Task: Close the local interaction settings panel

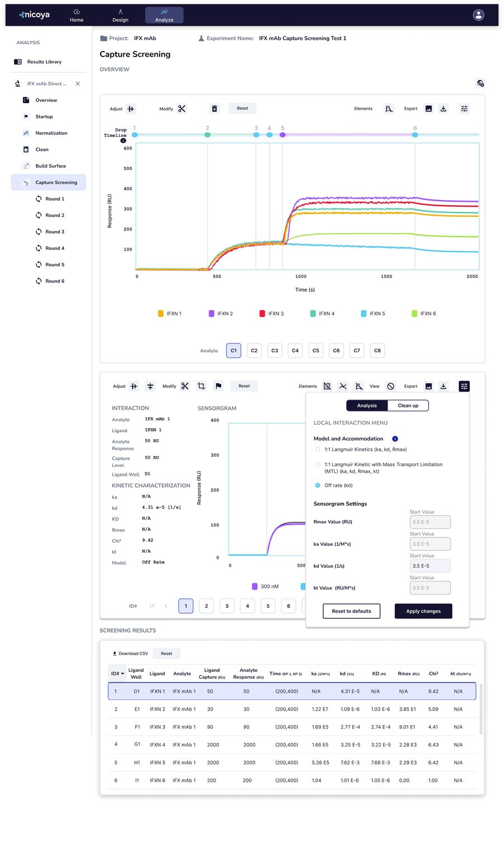Action: pyautogui.click(x=464, y=386)
